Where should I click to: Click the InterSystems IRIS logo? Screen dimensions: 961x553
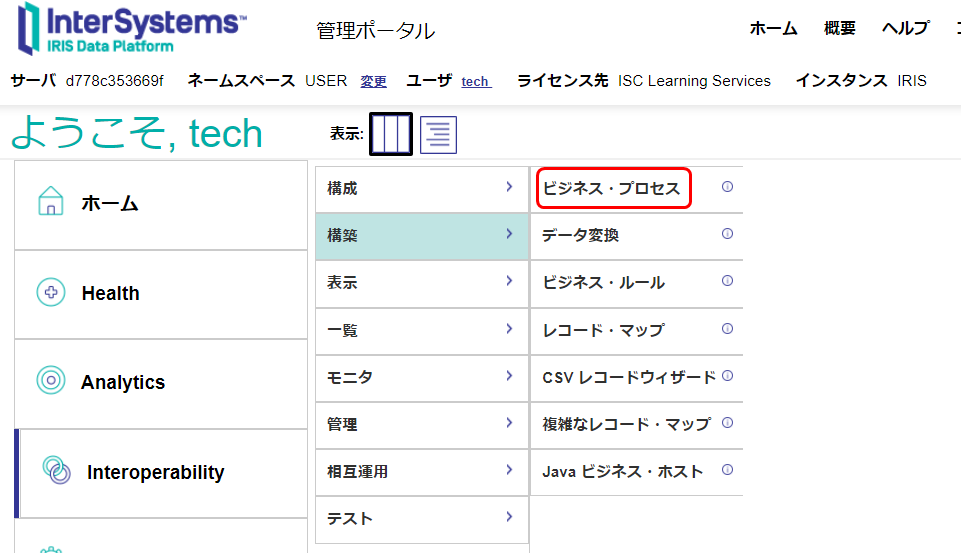pyautogui.click(x=130, y=28)
